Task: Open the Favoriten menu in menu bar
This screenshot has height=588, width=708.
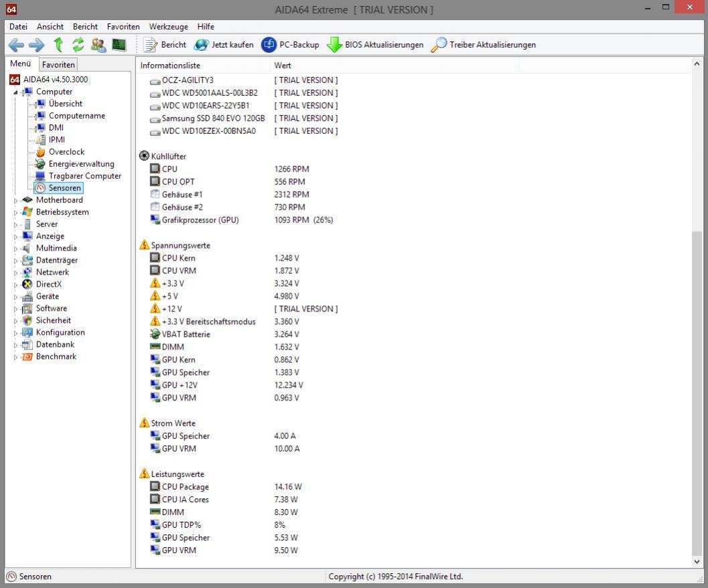Action: (x=123, y=27)
